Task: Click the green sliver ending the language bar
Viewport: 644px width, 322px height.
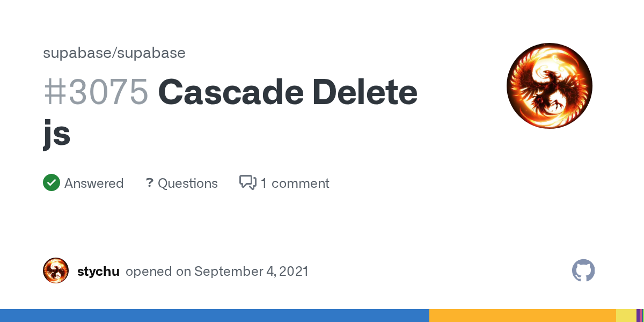Action: point(642,316)
